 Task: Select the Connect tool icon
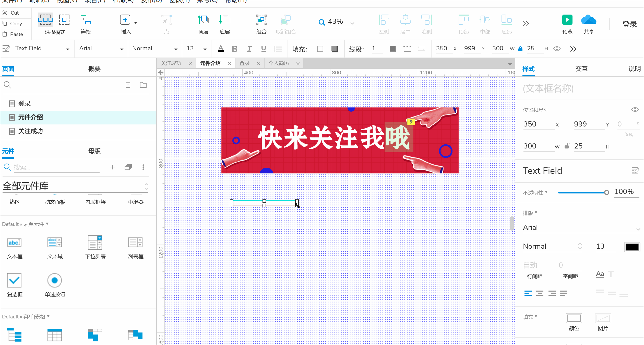86,20
